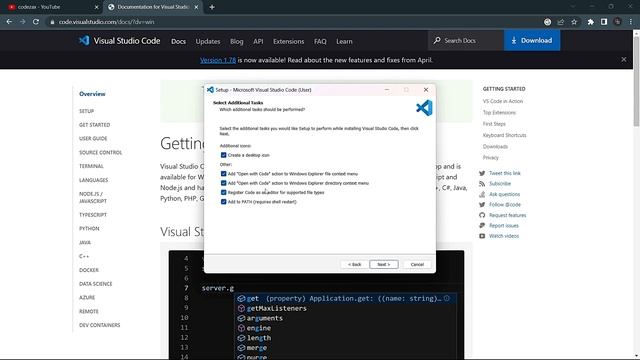Expand the GET STARTED sidebar section

tap(95, 125)
